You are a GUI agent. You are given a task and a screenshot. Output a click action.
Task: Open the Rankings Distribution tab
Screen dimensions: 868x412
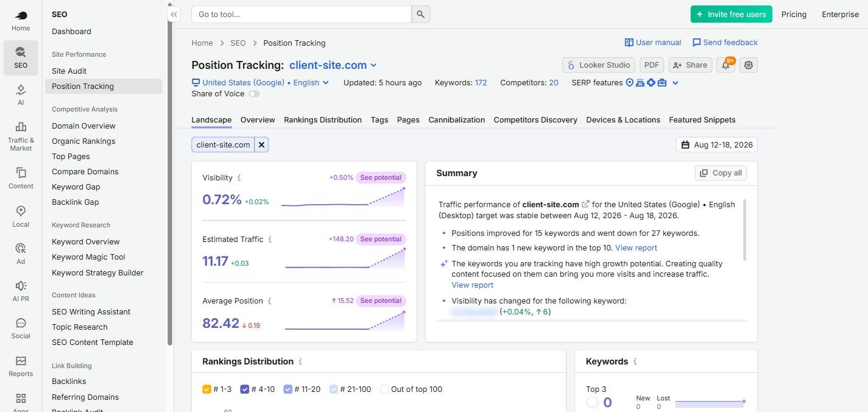click(x=323, y=120)
